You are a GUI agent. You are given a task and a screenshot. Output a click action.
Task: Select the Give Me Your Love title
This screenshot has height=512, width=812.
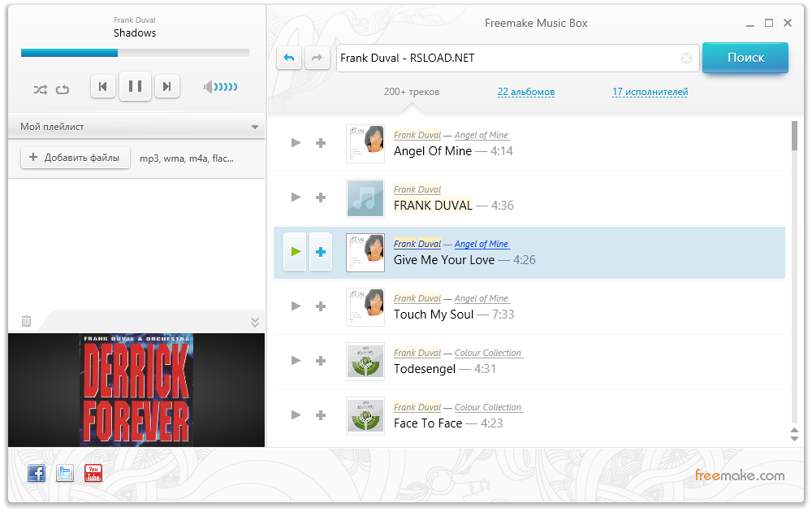[444, 259]
